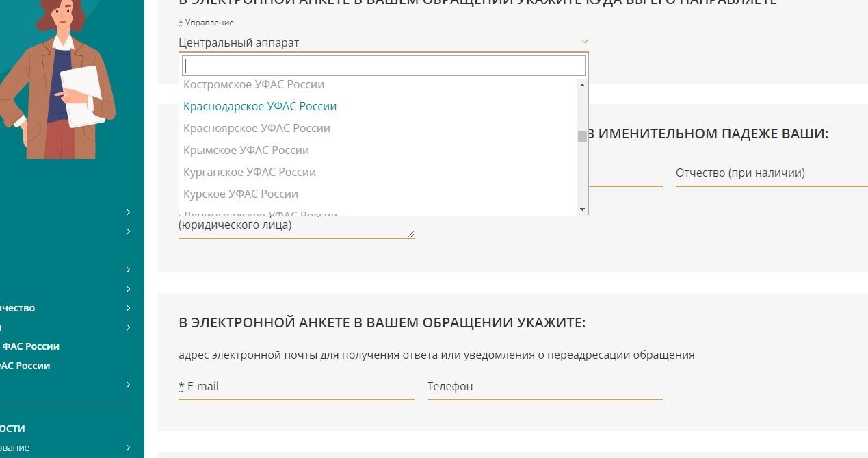Image resolution: width=868 pixels, height=458 pixels.
Task: Focus the E-mail input field
Action: tap(296, 387)
